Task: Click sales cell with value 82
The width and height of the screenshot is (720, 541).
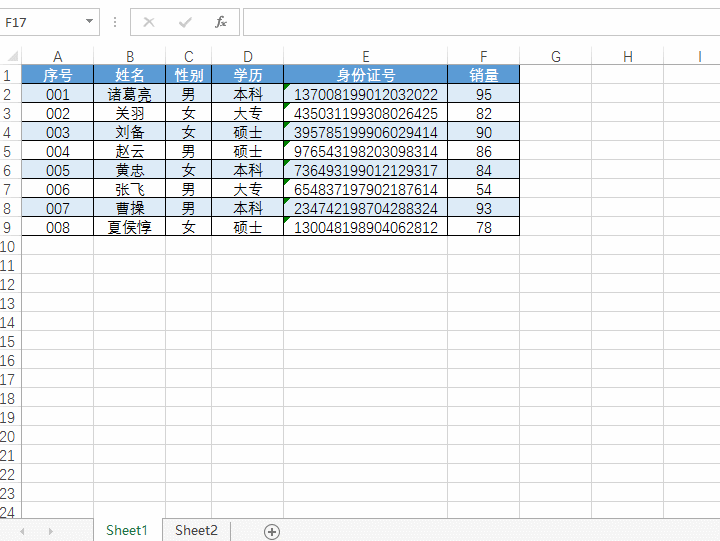Action: [484, 113]
